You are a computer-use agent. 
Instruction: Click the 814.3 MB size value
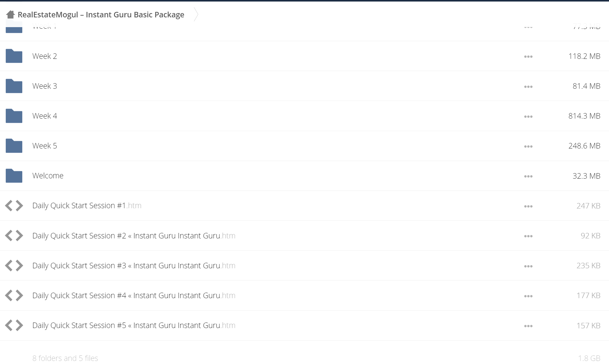(584, 116)
